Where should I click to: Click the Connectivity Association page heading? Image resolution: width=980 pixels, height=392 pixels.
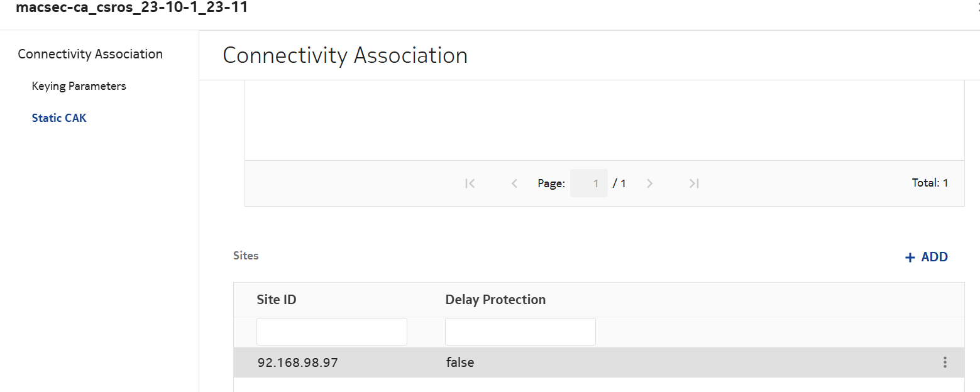(x=345, y=55)
